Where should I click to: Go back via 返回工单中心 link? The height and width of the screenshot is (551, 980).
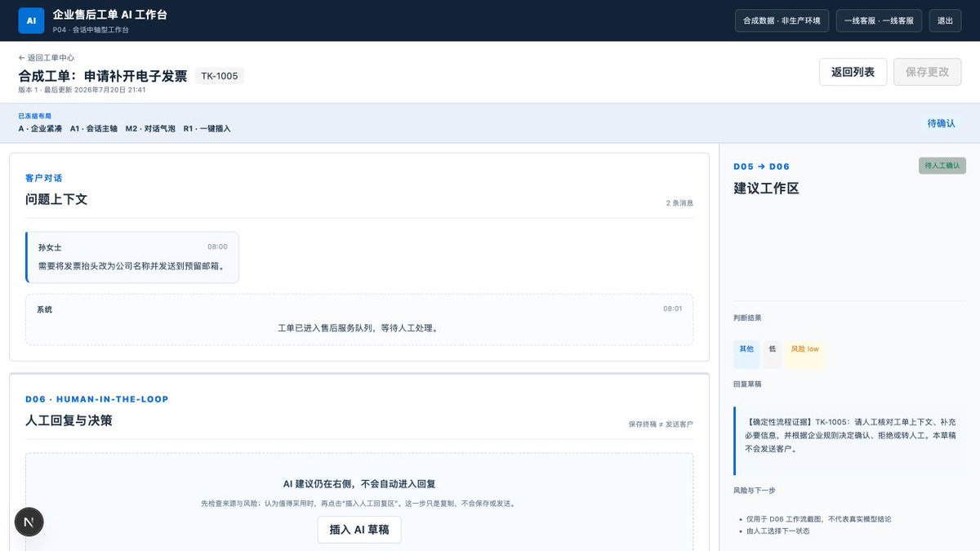[x=47, y=58]
